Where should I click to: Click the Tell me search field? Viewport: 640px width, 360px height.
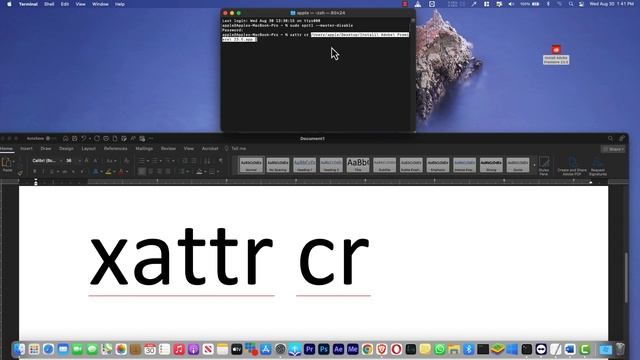236,149
